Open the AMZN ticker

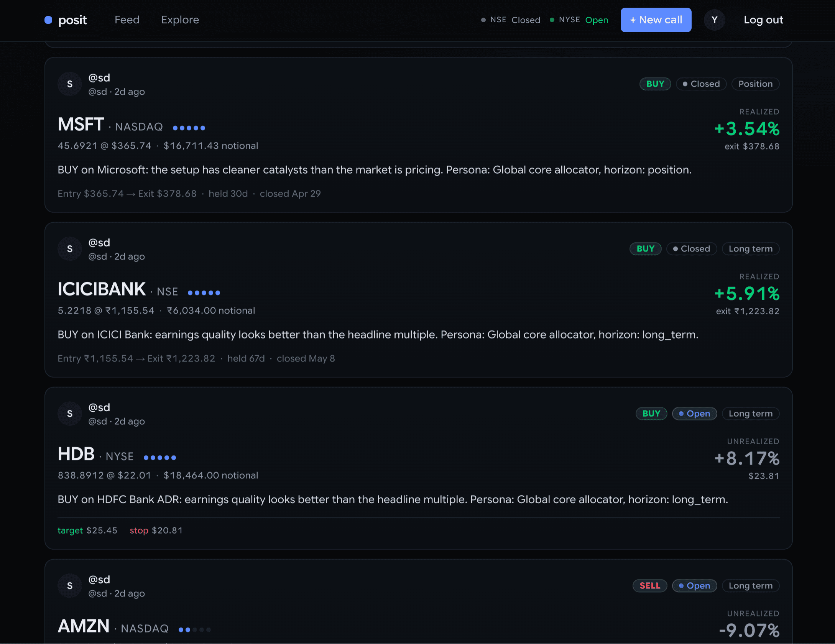(84, 626)
